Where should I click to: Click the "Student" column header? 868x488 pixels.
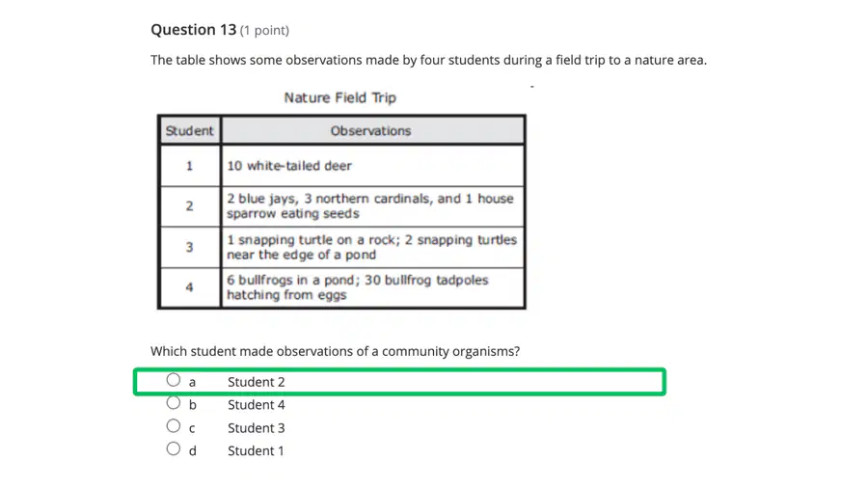click(189, 130)
